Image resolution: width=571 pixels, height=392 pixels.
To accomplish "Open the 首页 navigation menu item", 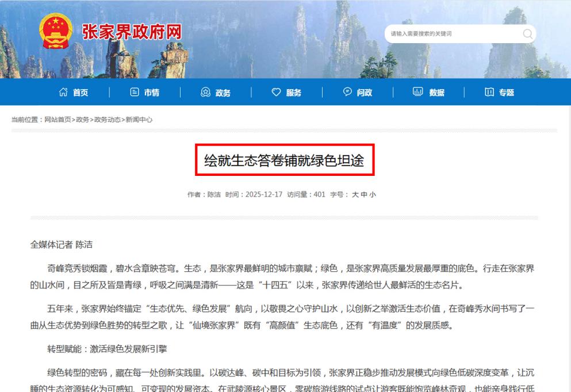I will pyautogui.click(x=81, y=93).
